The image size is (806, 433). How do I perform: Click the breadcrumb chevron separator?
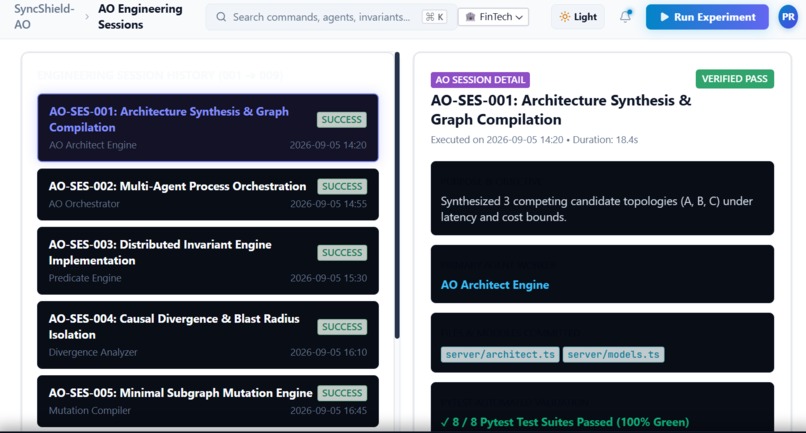tap(86, 17)
